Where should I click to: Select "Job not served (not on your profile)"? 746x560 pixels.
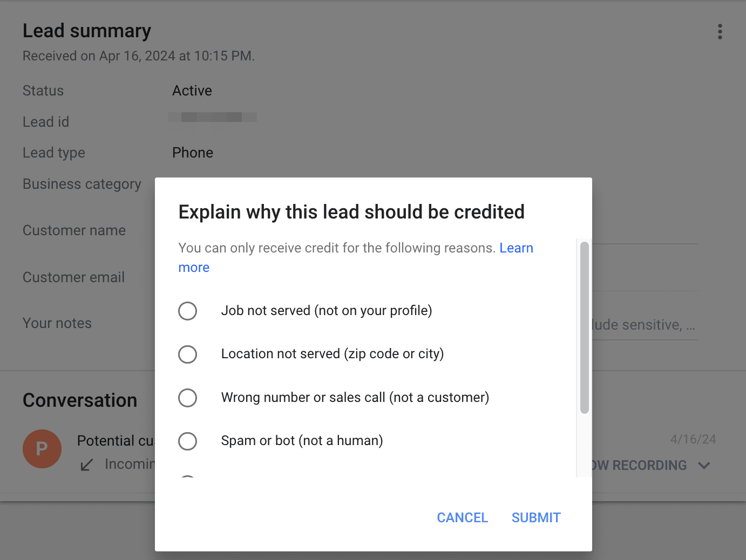tap(187, 311)
